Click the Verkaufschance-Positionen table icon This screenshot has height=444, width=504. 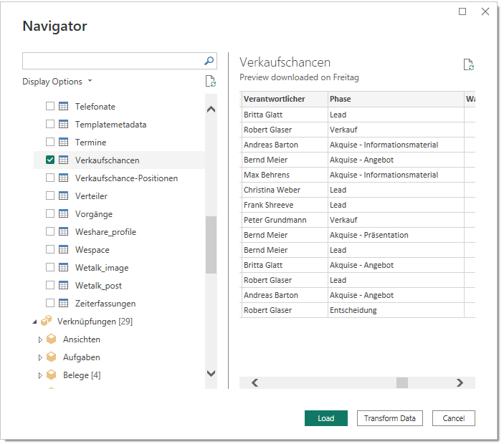pos(64,178)
